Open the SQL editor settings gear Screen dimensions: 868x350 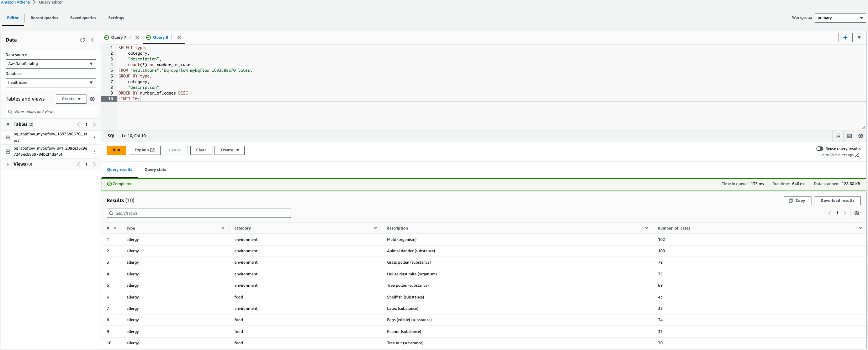click(861, 136)
